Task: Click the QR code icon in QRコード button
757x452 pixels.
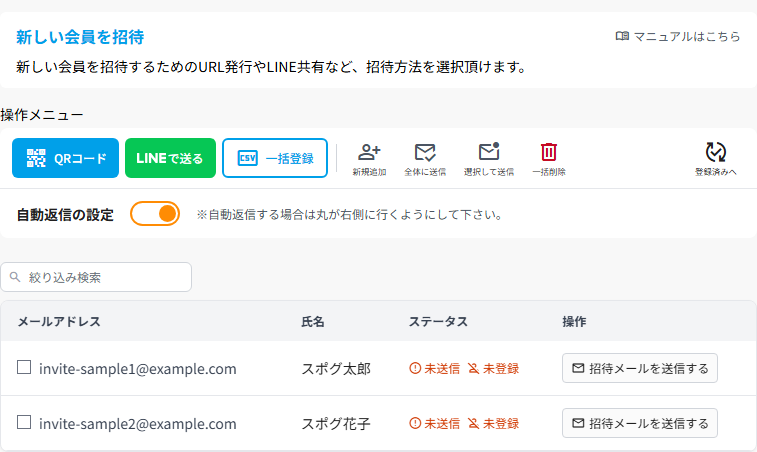Action: click(x=36, y=158)
